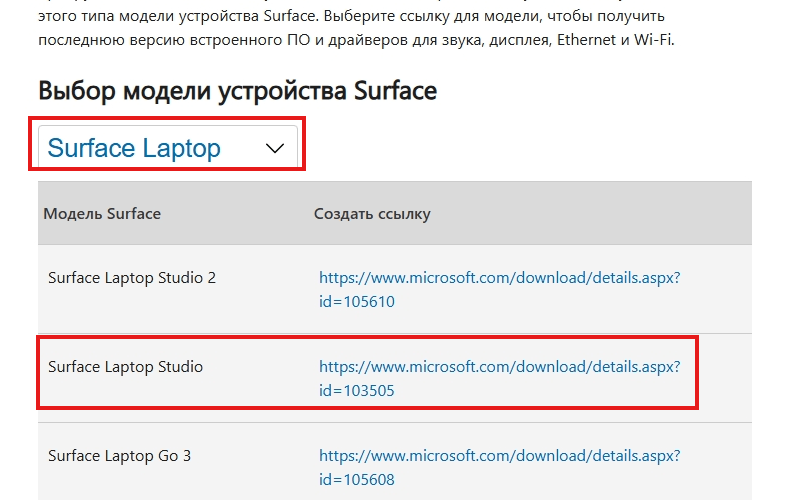
Task: Open the download link with id=103505
Action: 499,367
